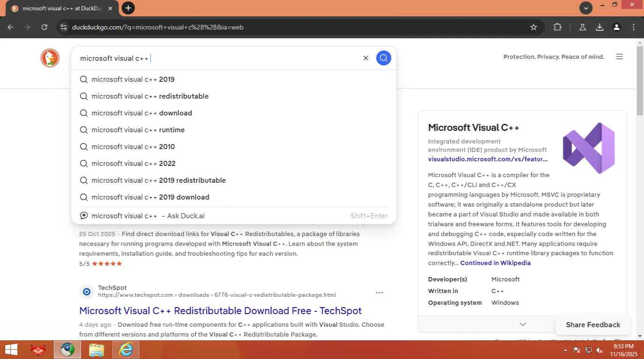644x359 pixels.
Task: Click the "Written in" label in info panel
Action: click(443, 291)
